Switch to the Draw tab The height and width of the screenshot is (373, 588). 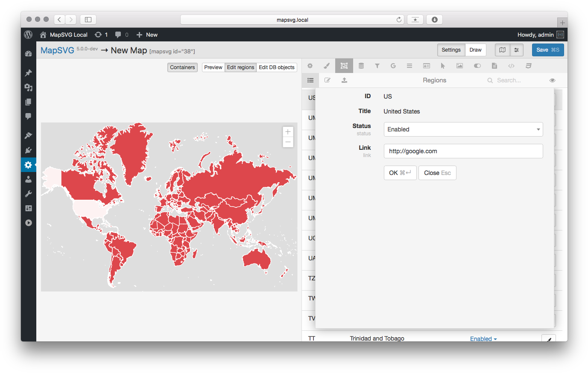click(x=475, y=50)
